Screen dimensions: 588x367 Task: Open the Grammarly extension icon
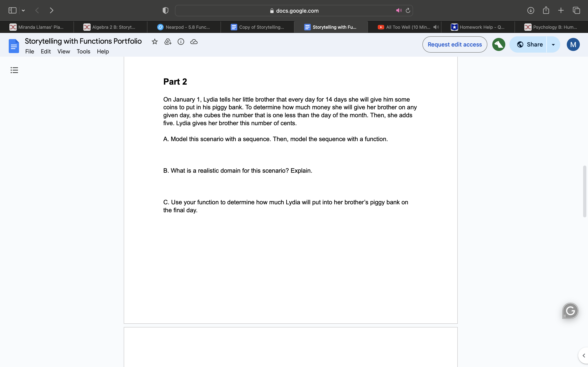498,44
